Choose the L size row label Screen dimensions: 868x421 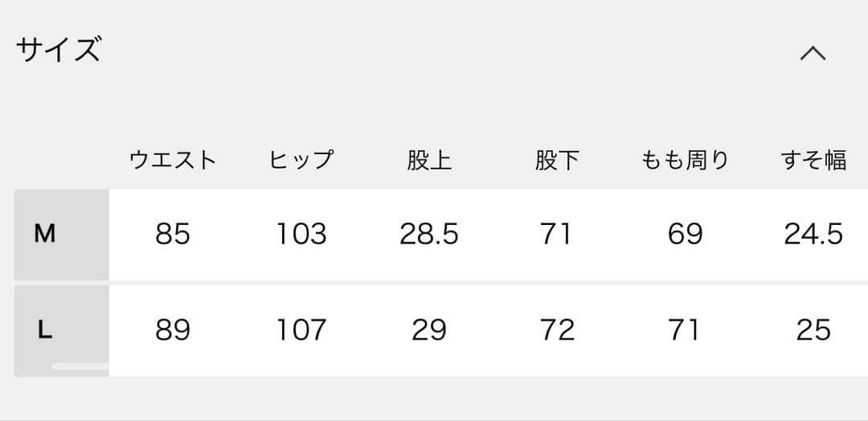(x=45, y=329)
